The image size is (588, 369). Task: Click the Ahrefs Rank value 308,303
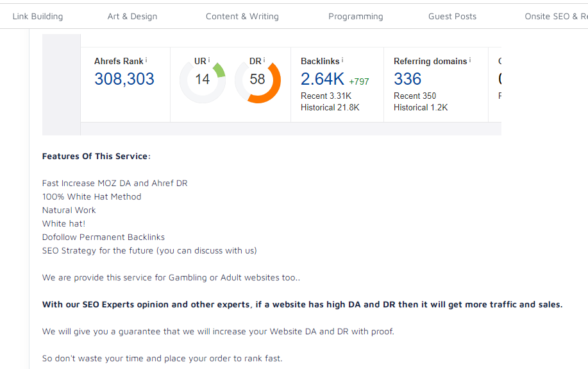[124, 79]
